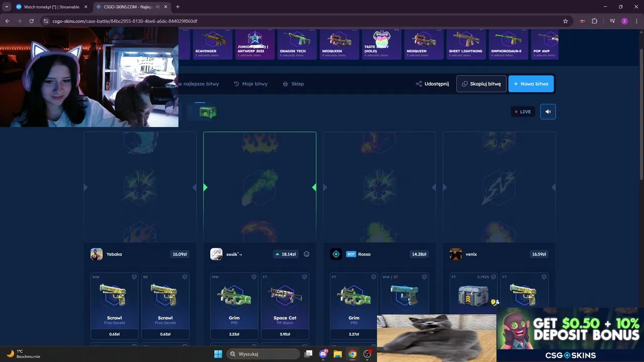Click Rosso's 14.28zł total
Viewport: 644px width, 362px height.
419,254
